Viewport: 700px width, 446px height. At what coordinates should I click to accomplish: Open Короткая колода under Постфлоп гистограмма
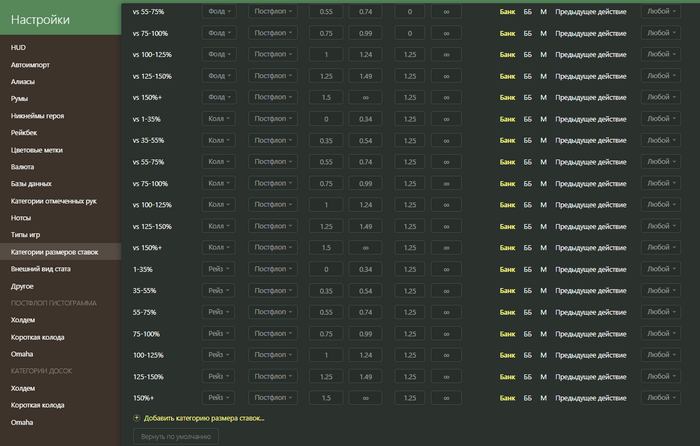tap(38, 337)
